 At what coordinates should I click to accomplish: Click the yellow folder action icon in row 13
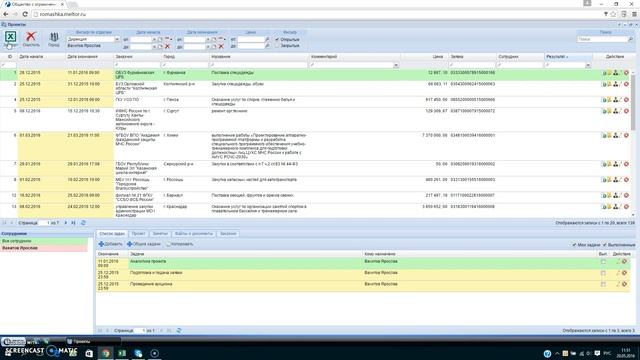[609, 207]
